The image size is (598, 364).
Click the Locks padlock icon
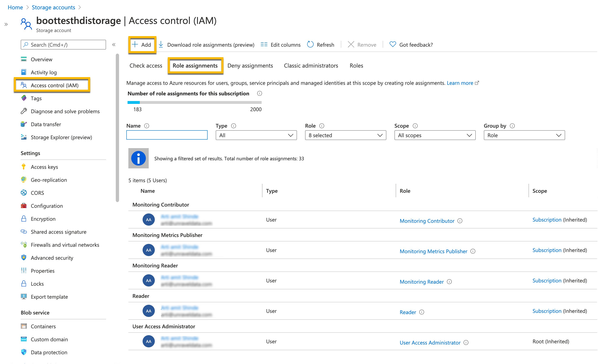pos(24,283)
